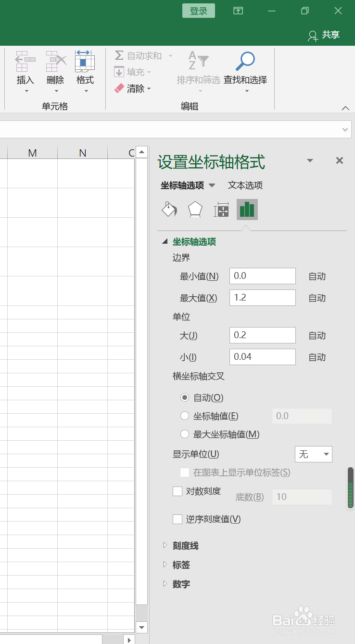Viewport: 355px width, 644px height.
Task: Reset major unit with 自动 button
Action: tap(317, 336)
